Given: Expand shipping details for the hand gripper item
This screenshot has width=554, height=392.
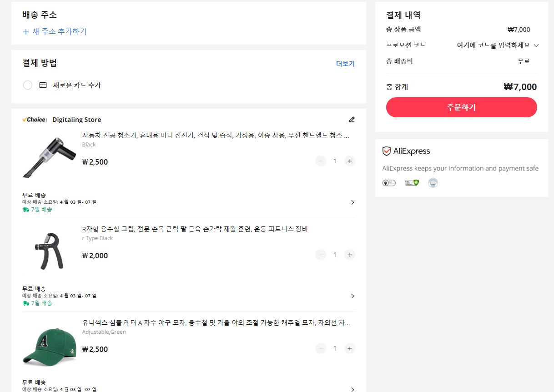Looking at the screenshot, I should click(x=352, y=296).
